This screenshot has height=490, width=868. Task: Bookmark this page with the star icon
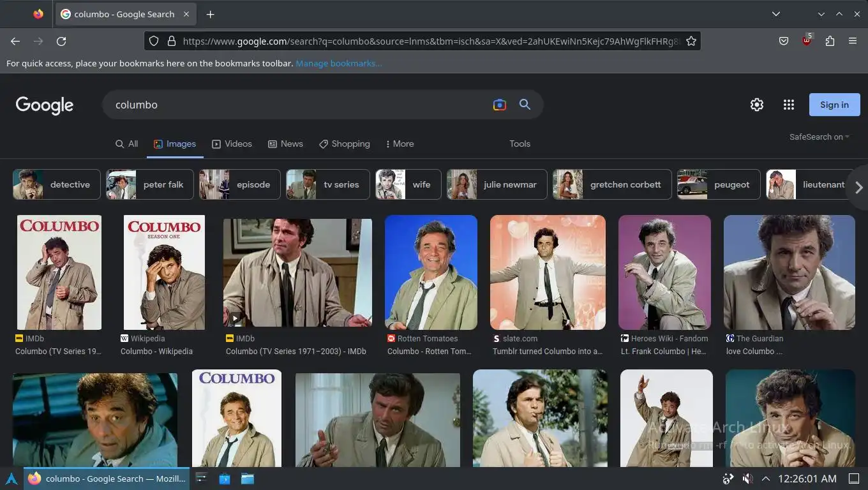(x=691, y=41)
